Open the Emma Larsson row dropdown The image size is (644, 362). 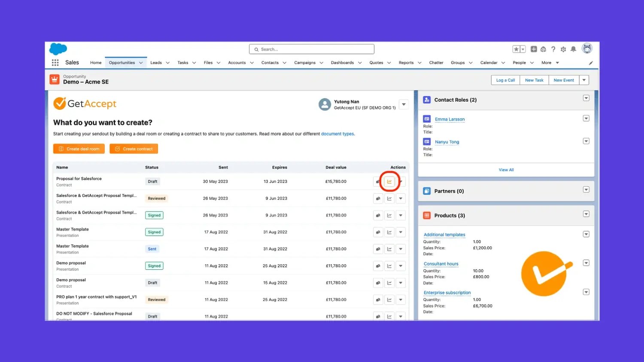[586, 118]
